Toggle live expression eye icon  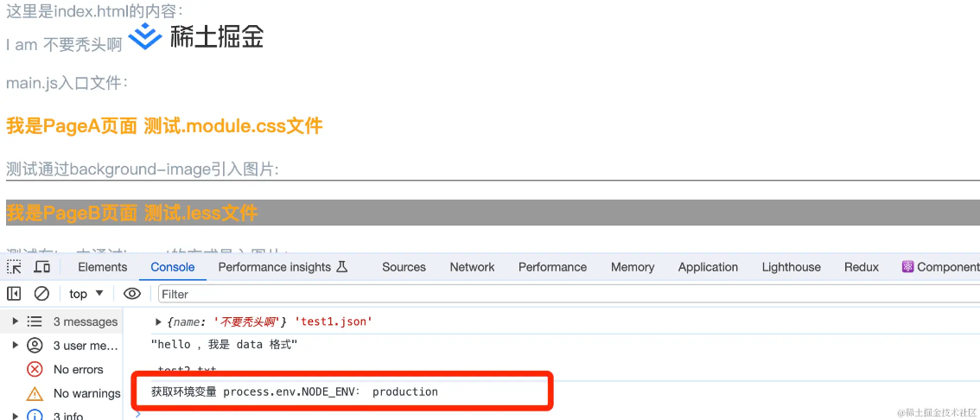click(x=131, y=294)
